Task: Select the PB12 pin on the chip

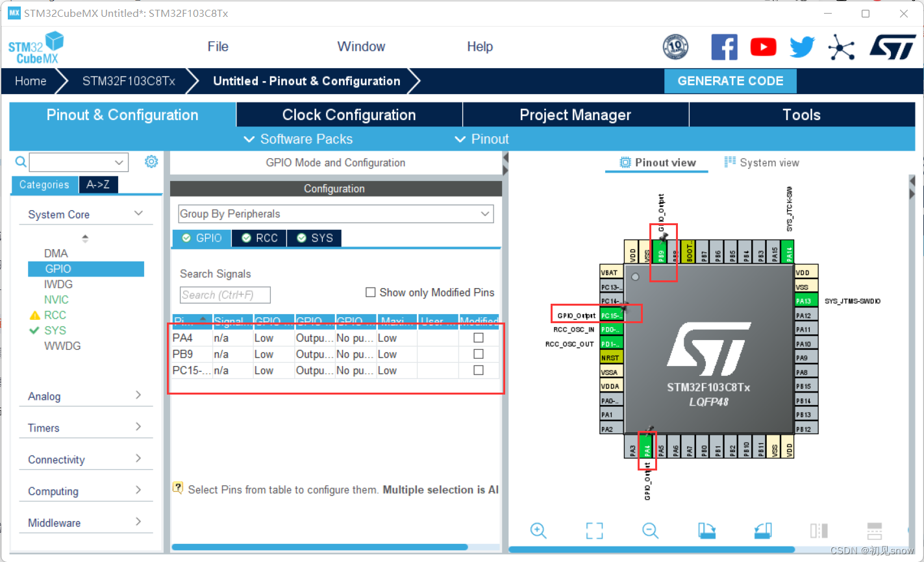Action: pyautogui.click(x=806, y=429)
